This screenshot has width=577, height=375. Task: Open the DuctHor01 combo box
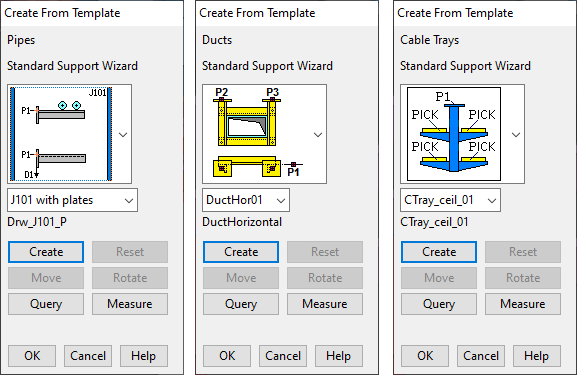point(246,200)
